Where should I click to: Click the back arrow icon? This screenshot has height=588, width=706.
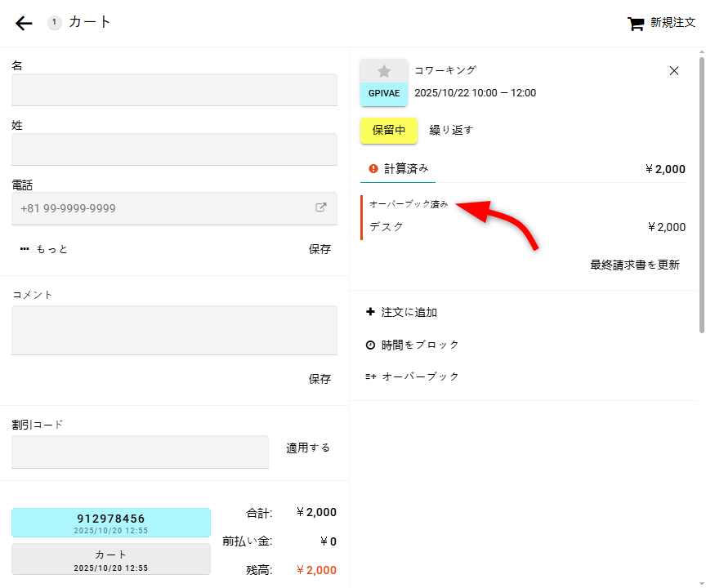point(24,23)
